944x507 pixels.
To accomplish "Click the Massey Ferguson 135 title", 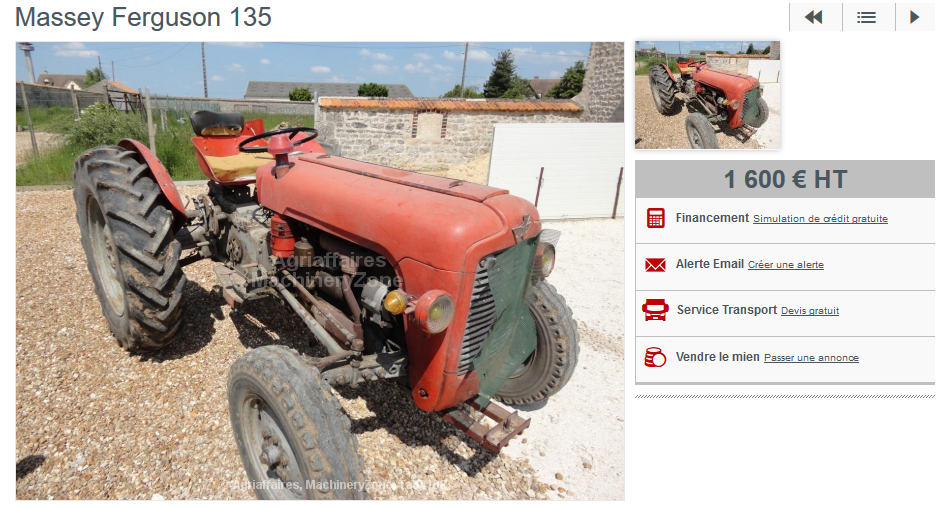I will coord(143,17).
